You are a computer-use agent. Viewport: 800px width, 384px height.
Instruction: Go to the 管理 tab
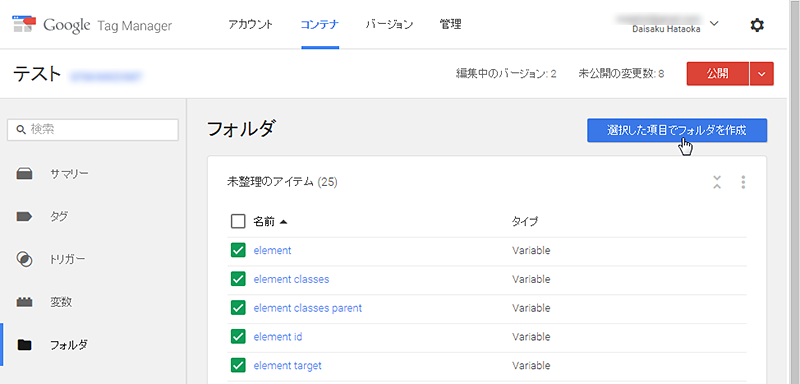tap(451, 24)
